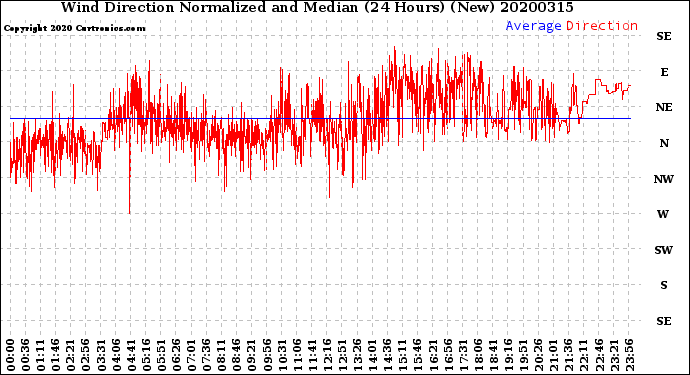Click the 05:16 time label

(x=146, y=355)
